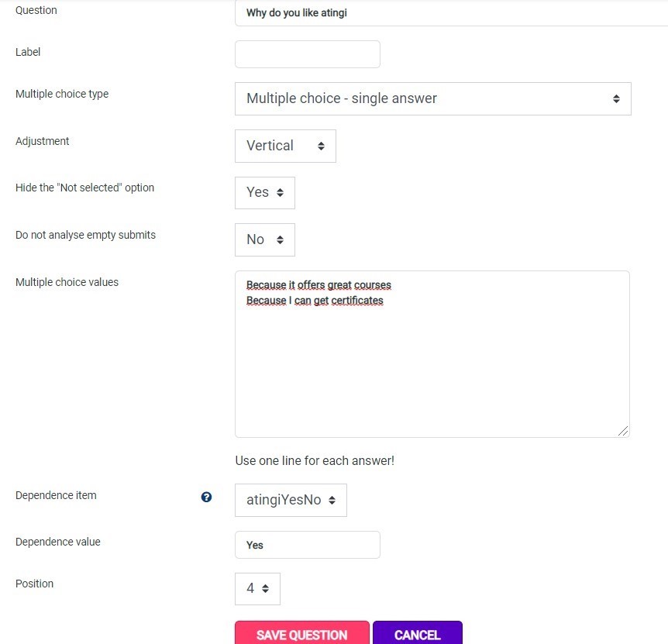Open the Multiple choice type dropdown
The height and width of the screenshot is (644, 668).
pyautogui.click(x=433, y=99)
